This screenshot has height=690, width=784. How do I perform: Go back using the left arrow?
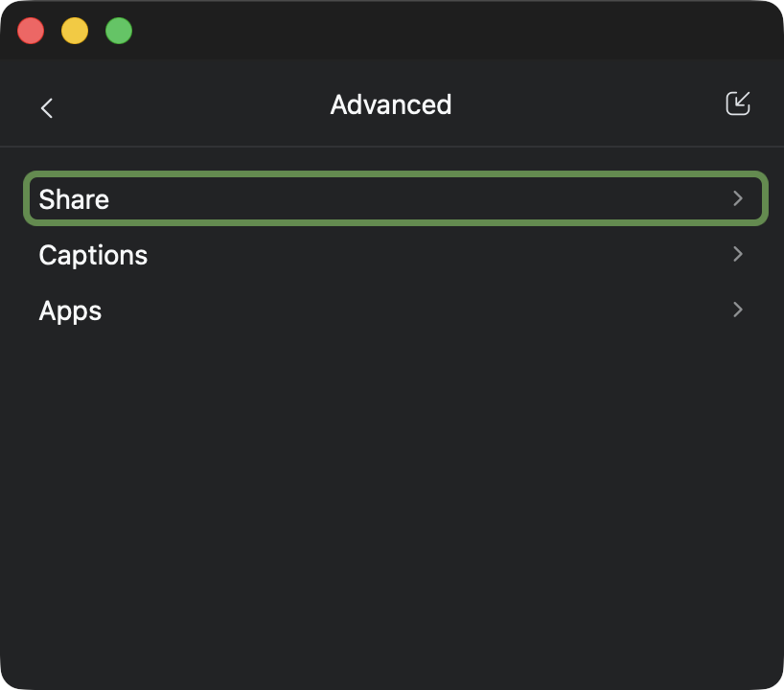47,107
